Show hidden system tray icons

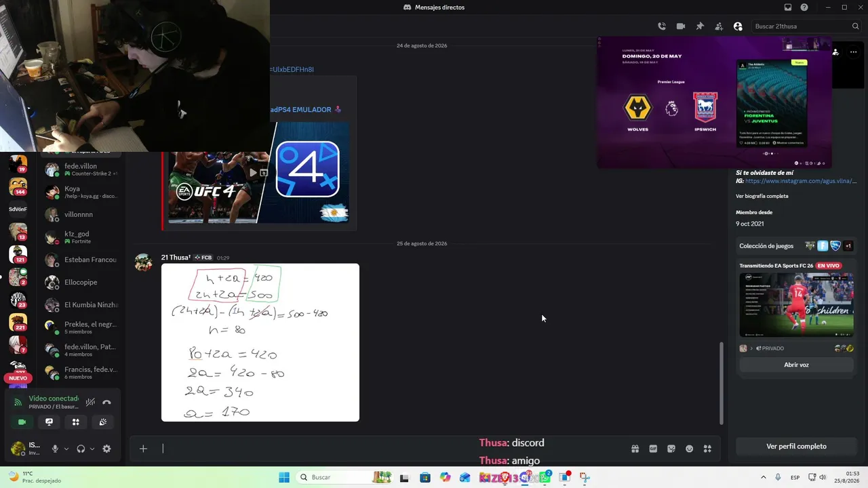coord(764,477)
